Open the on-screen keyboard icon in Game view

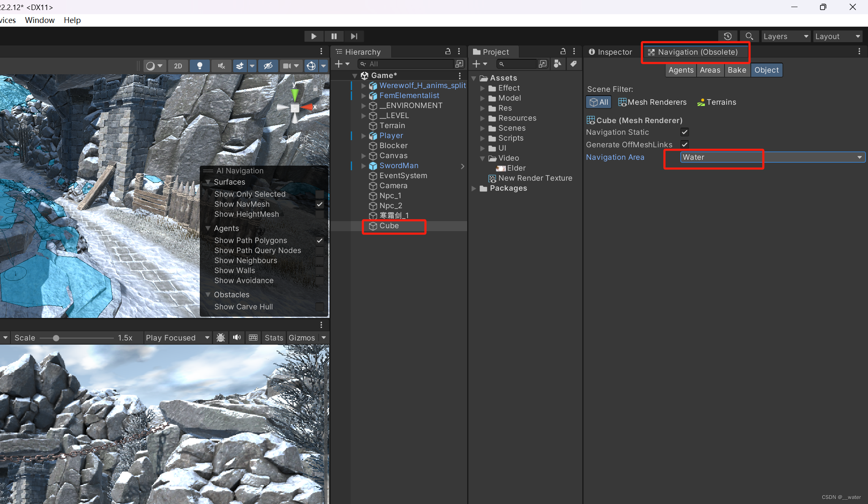point(252,338)
